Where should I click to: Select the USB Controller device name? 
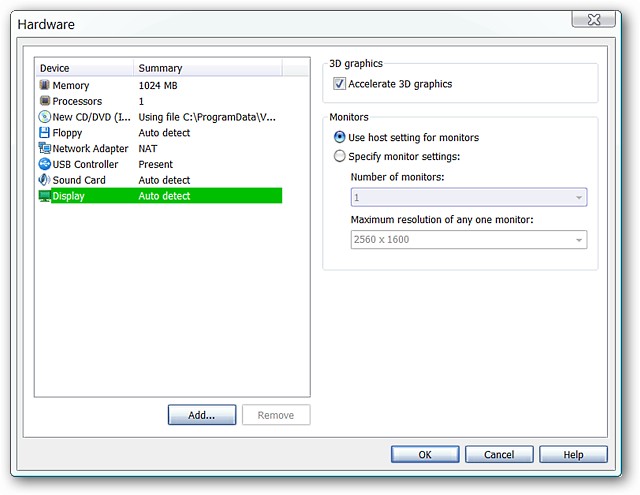[85, 164]
